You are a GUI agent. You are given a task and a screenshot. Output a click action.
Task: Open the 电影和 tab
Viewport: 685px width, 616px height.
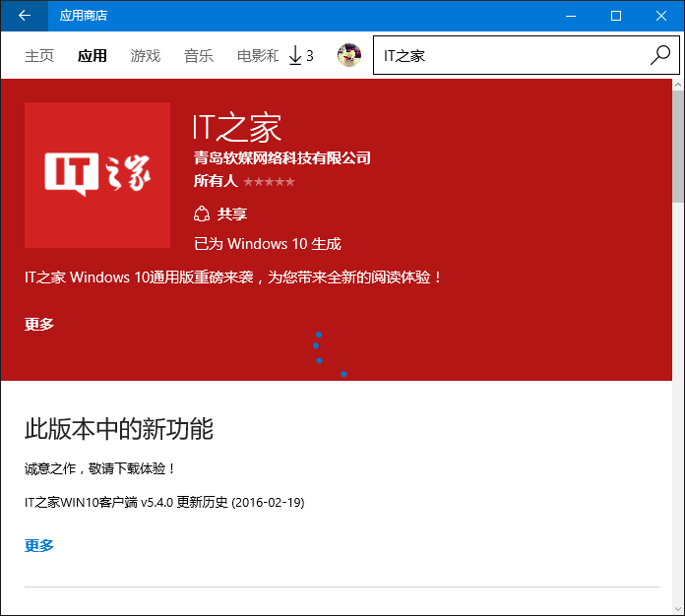coord(258,56)
